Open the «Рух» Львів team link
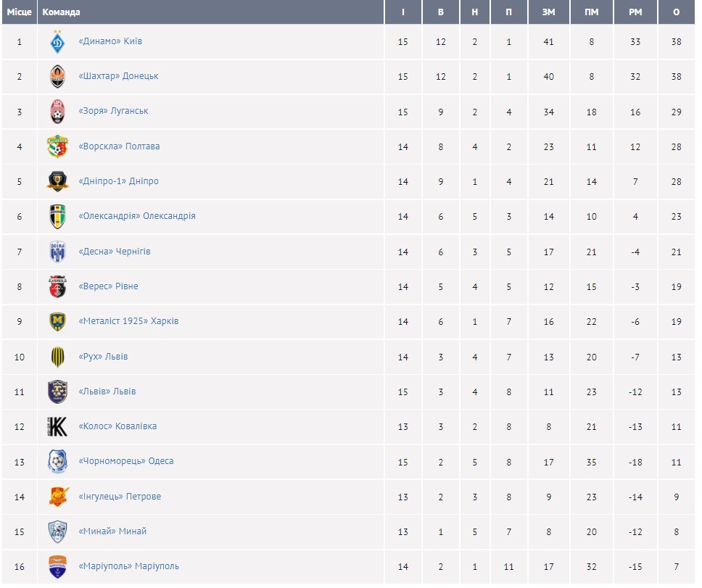The width and height of the screenshot is (702, 588). 103,357
